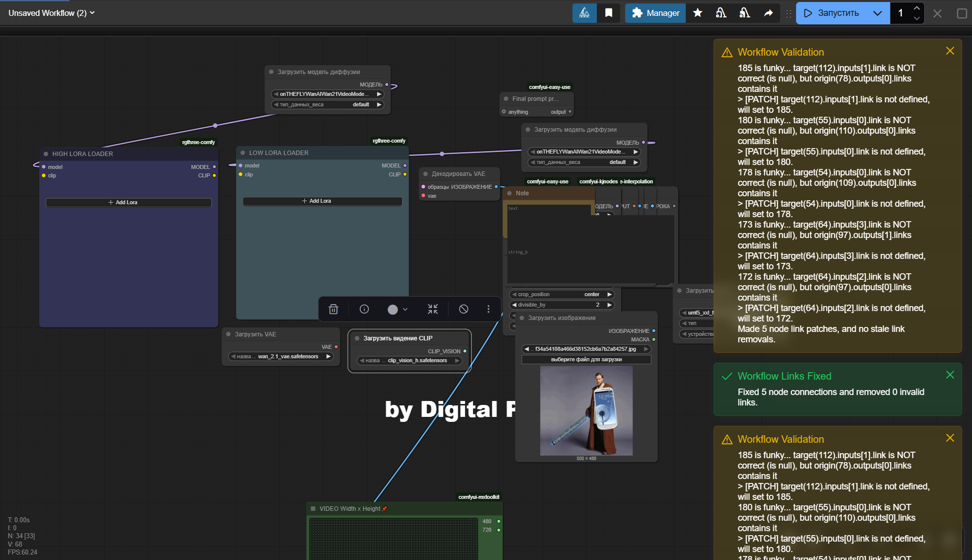Collapse selected node via inward-arrows icon
The image size is (972, 560).
433,309
